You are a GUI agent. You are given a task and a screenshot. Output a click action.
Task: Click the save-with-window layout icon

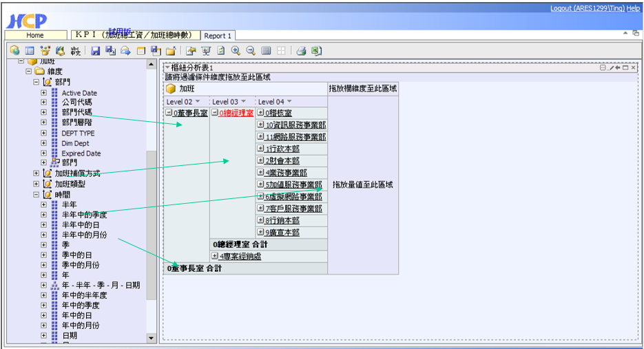click(x=156, y=50)
